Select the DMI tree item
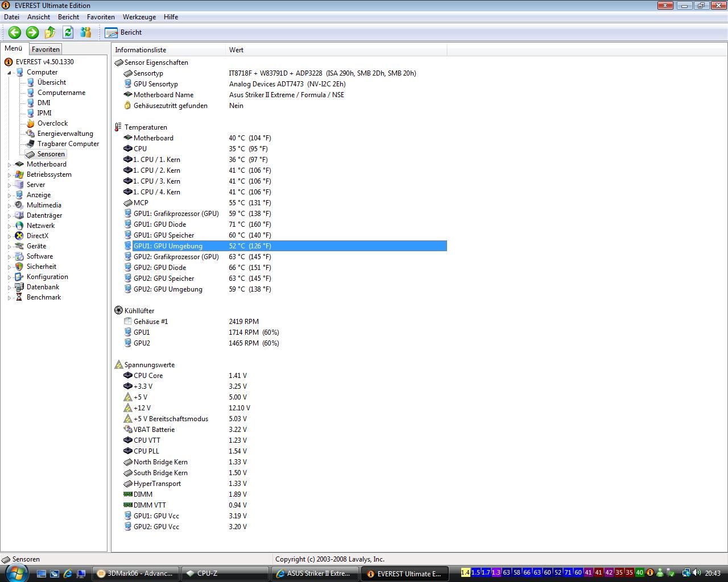 click(44, 103)
